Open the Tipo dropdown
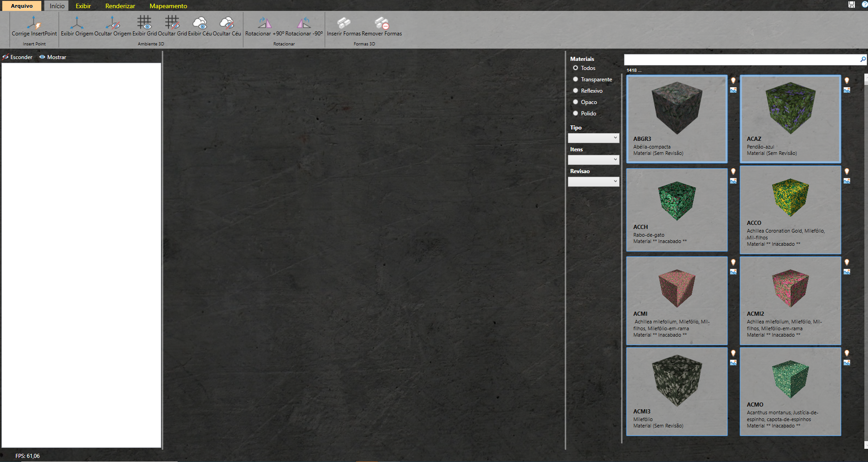This screenshot has width=868, height=462. [x=593, y=138]
